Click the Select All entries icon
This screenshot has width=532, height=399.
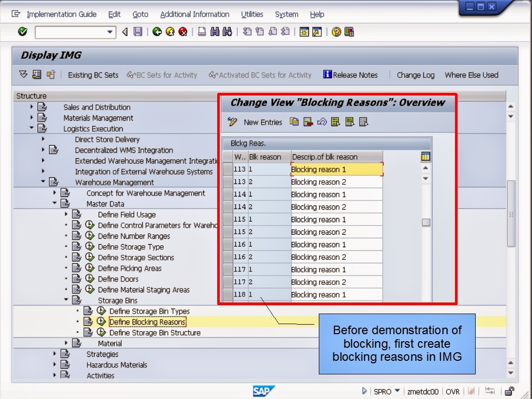coord(335,122)
